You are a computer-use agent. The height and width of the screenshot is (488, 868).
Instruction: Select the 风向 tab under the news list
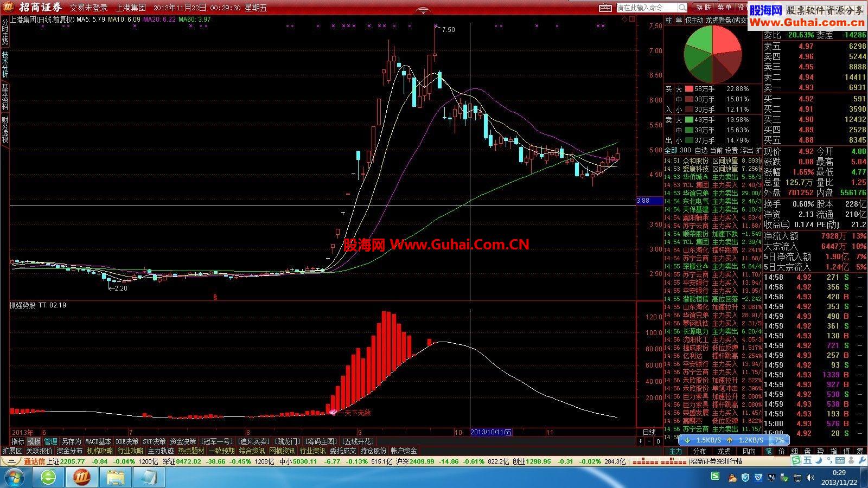[749, 451]
